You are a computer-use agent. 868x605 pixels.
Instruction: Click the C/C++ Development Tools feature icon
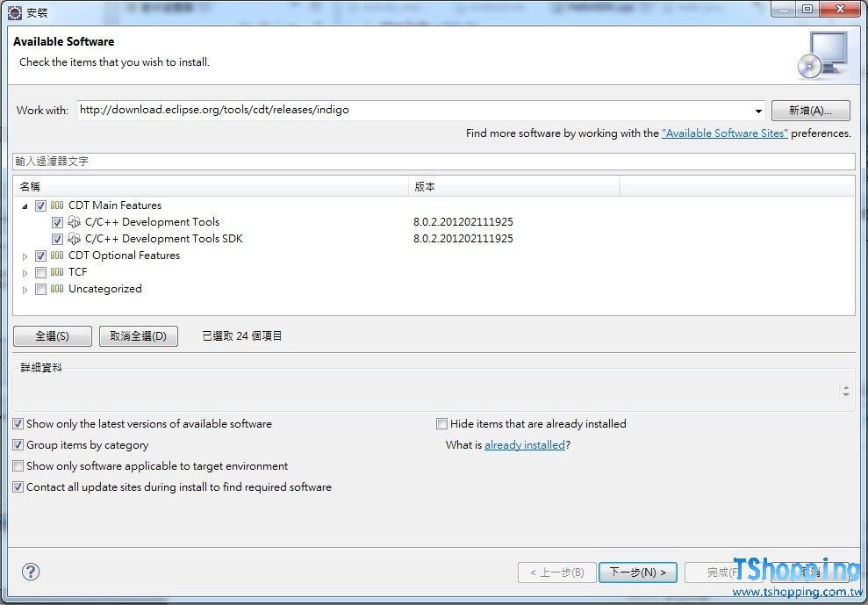click(74, 222)
